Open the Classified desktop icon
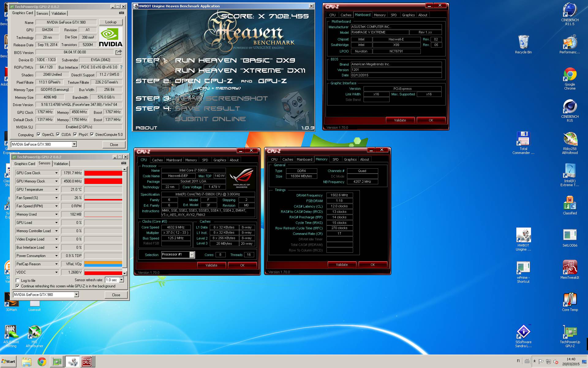The width and height of the screenshot is (588, 368). click(x=570, y=205)
